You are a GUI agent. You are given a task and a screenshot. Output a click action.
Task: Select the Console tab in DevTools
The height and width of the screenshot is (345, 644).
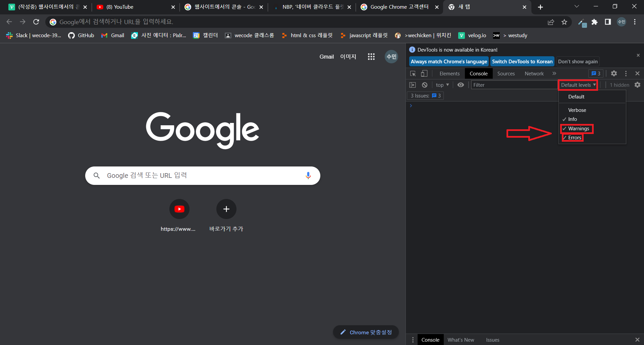pyautogui.click(x=479, y=73)
